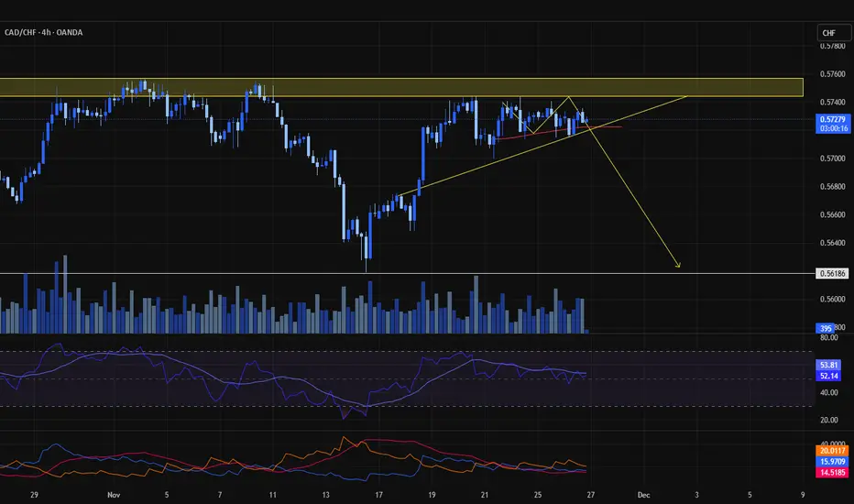
Task: Select the pink indicator label 14.5185
Action: (x=832, y=473)
